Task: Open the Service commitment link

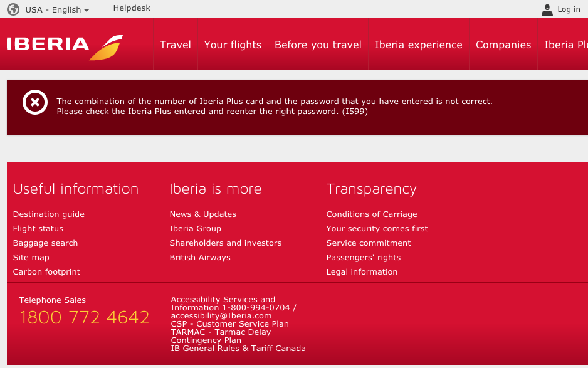Action: [x=368, y=243]
